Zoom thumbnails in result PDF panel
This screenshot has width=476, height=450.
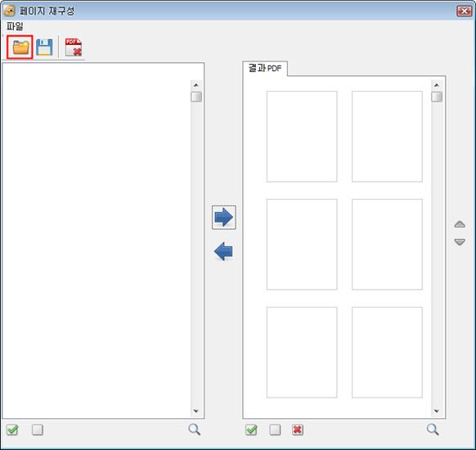pos(433,430)
